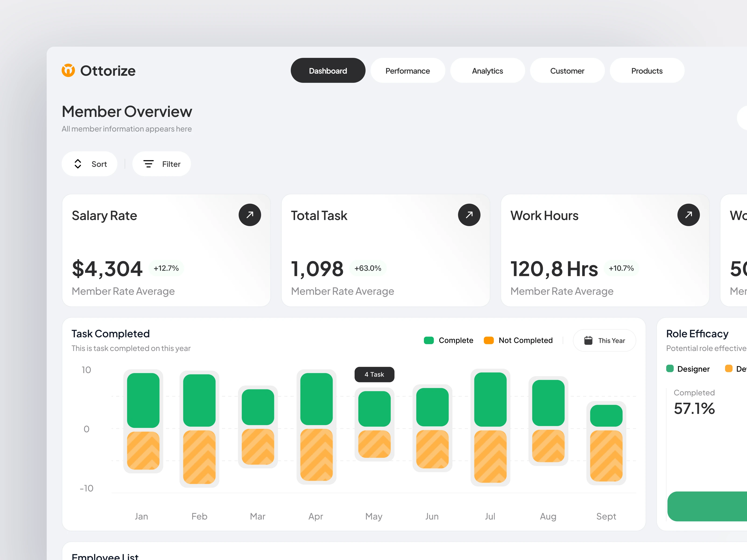Viewport: 747px width, 560px height.
Task: Click the +10.7% hours badge
Action: coord(621,268)
